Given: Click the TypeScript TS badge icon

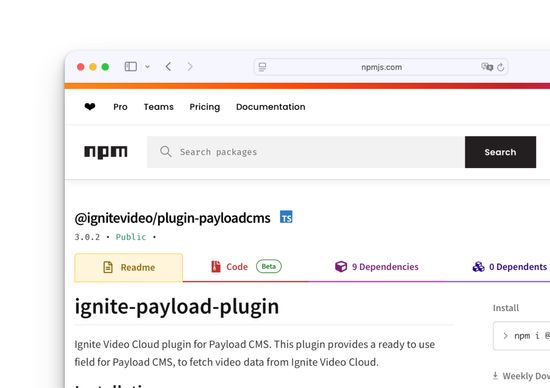Looking at the screenshot, I should tap(286, 217).
